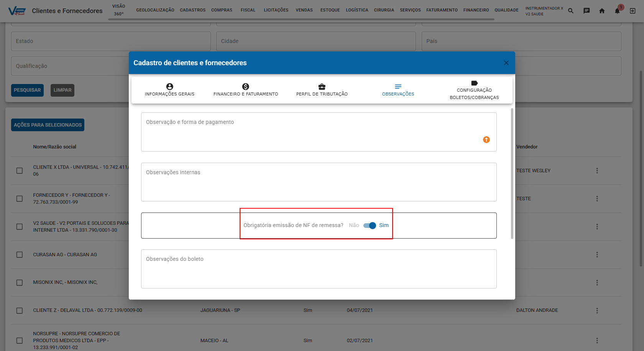This screenshot has height=351, width=644.
Task: Click the PESQUISAR button
Action: pyautogui.click(x=27, y=90)
